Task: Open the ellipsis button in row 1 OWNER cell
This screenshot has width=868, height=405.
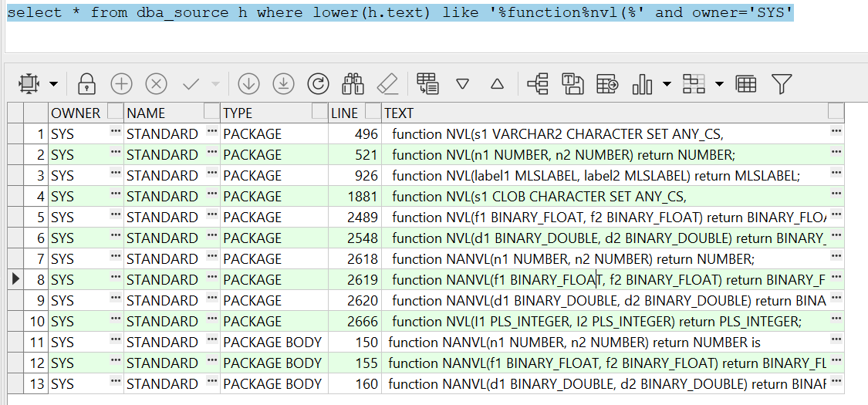Action: tap(116, 131)
